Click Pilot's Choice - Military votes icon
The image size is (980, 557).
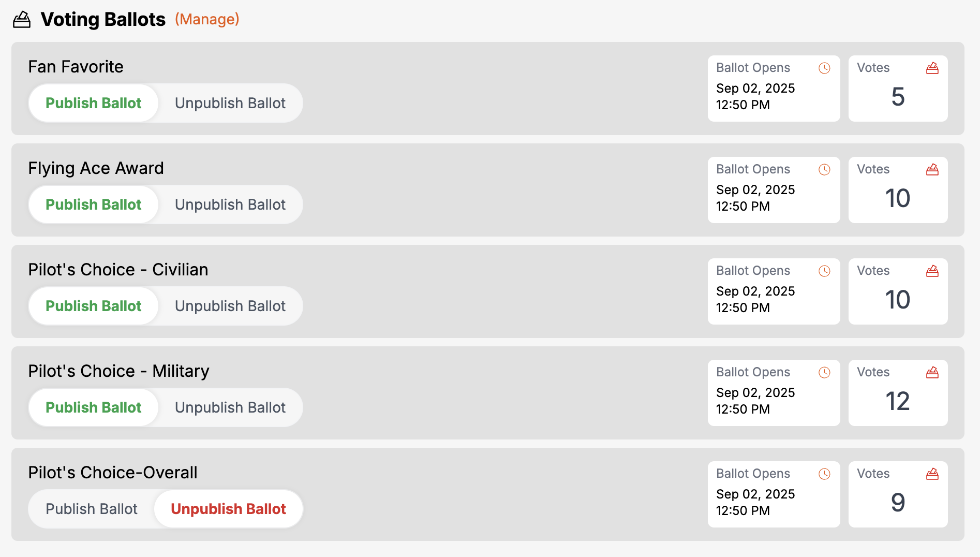pyautogui.click(x=932, y=373)
